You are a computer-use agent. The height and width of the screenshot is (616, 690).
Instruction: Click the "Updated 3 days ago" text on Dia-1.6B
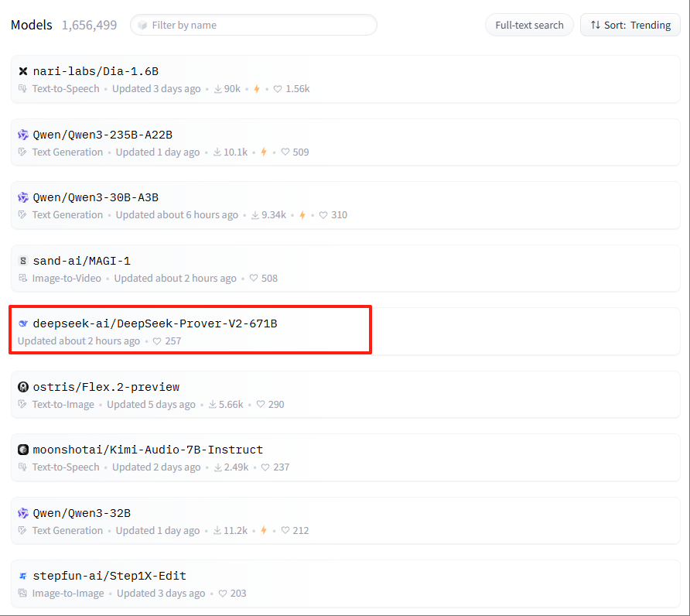[156, 89]
